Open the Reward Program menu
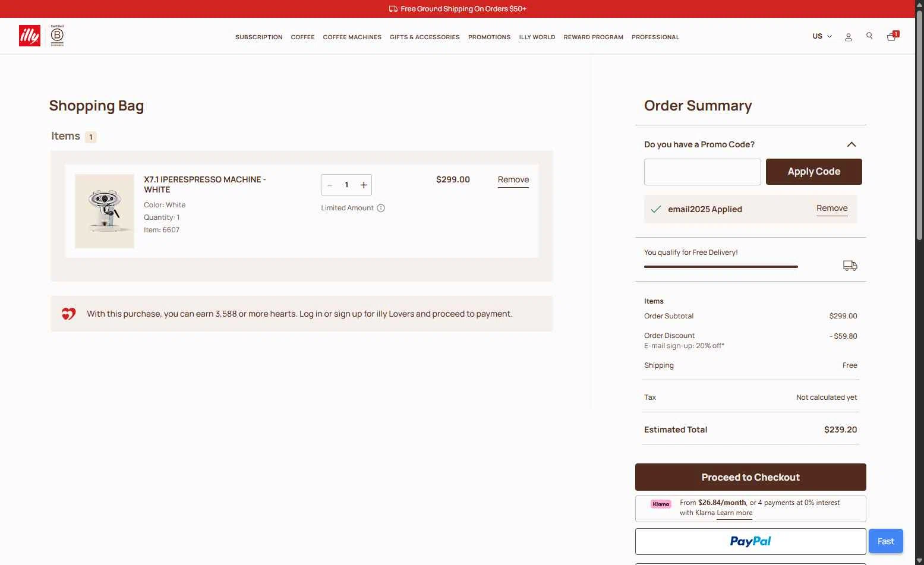924x565 pixels. tap(594, 37)
